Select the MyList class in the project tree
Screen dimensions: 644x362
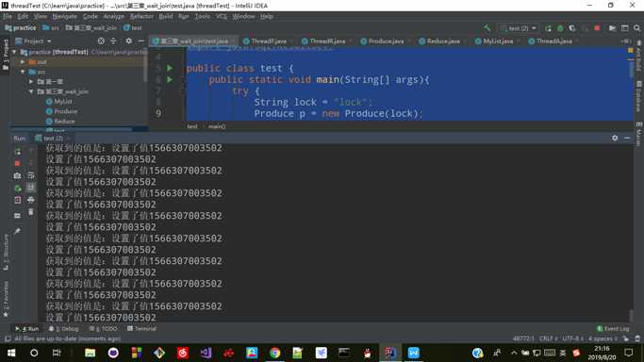click(59, 102)
